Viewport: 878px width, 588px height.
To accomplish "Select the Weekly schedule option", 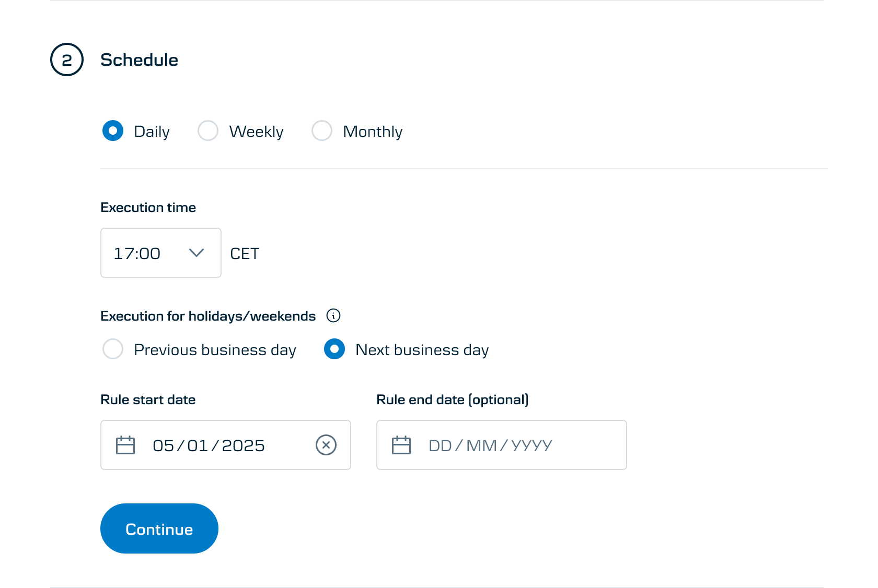I will 208,131.
